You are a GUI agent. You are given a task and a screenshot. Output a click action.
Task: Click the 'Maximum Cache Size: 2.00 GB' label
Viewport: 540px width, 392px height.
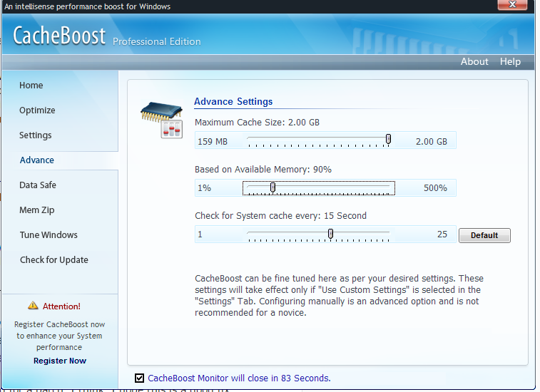pos(258,123)
